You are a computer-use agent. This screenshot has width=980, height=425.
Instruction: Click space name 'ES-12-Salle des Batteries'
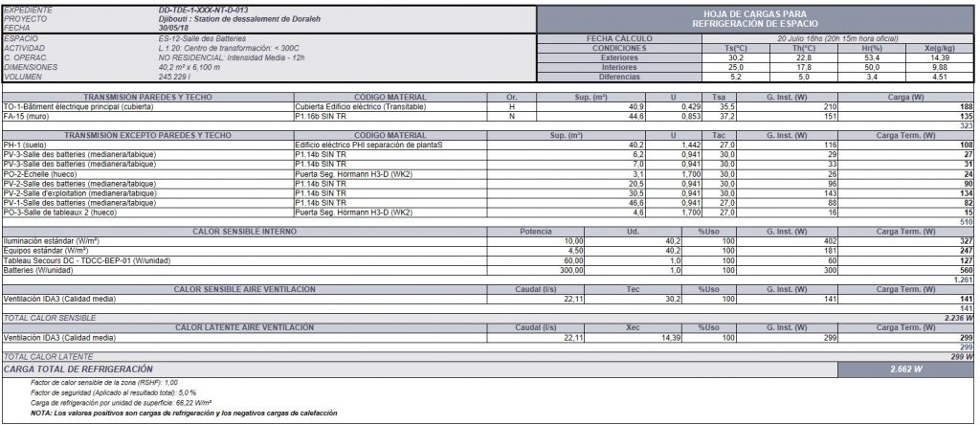(x=202, y=38)
